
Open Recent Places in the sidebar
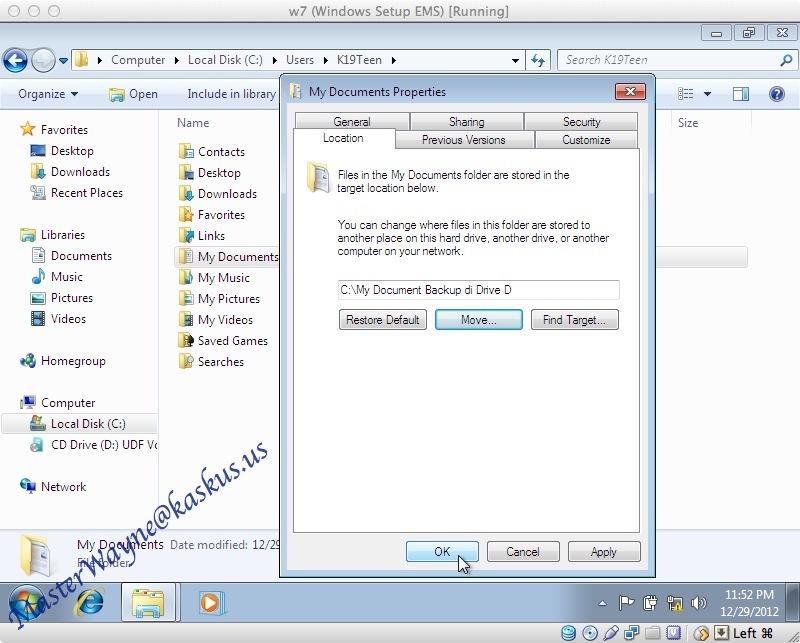pyautogui.click(x=87, y=192)
